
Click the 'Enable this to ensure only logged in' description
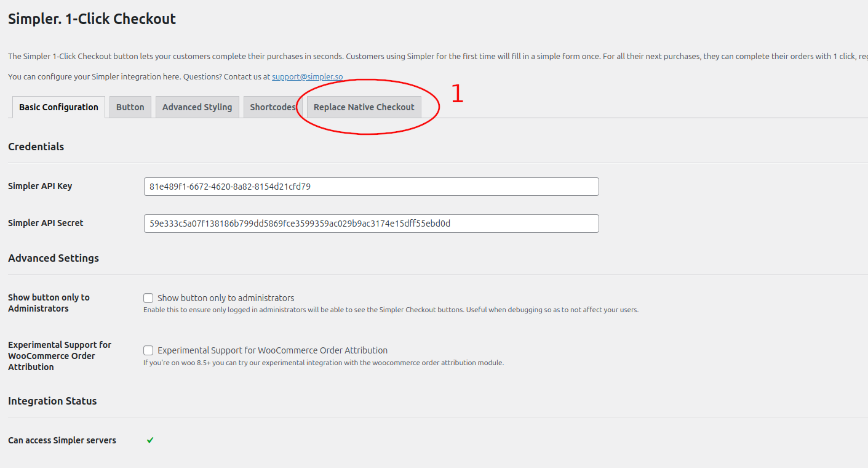pos(391,310)
